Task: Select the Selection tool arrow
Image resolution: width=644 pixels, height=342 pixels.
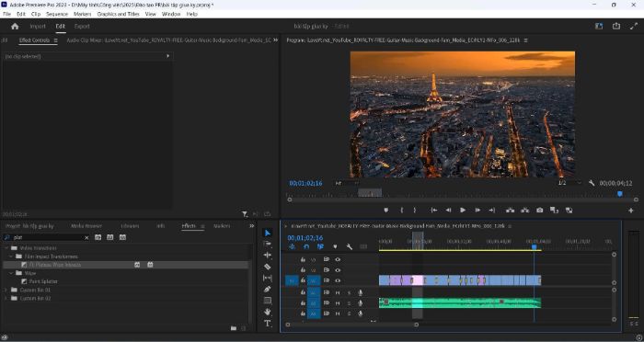Action: [x=268, y=233]
